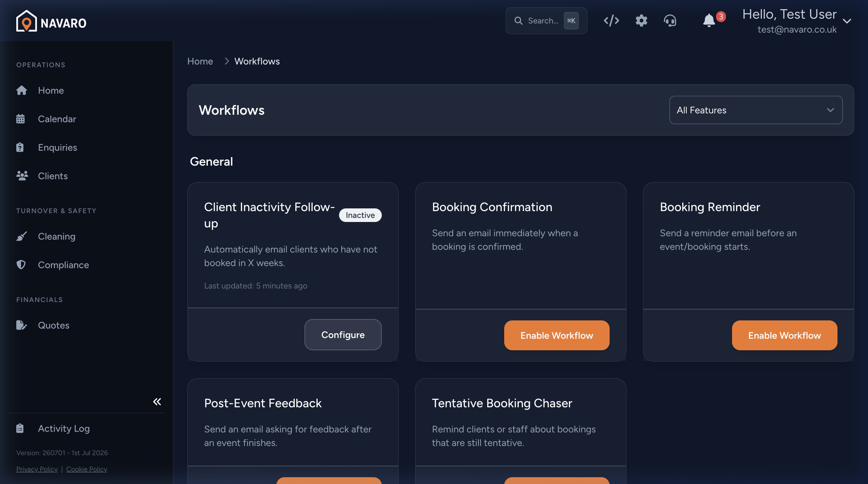
Task: Click the version 260701 text
Action: [x=62, y=453]
